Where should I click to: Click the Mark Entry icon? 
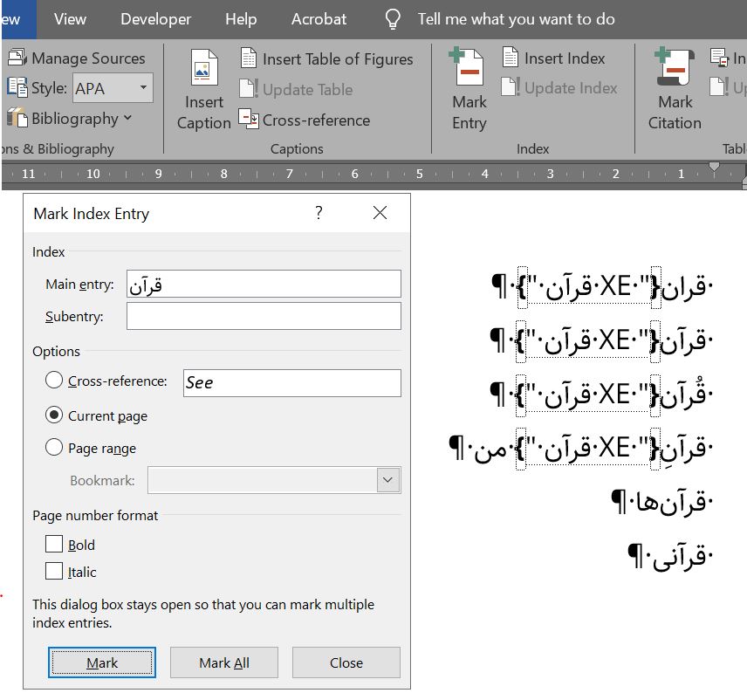[467, 66]
